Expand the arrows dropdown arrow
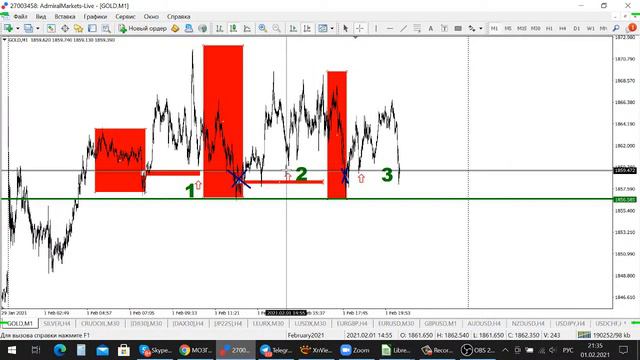 [x=481, y=28]
